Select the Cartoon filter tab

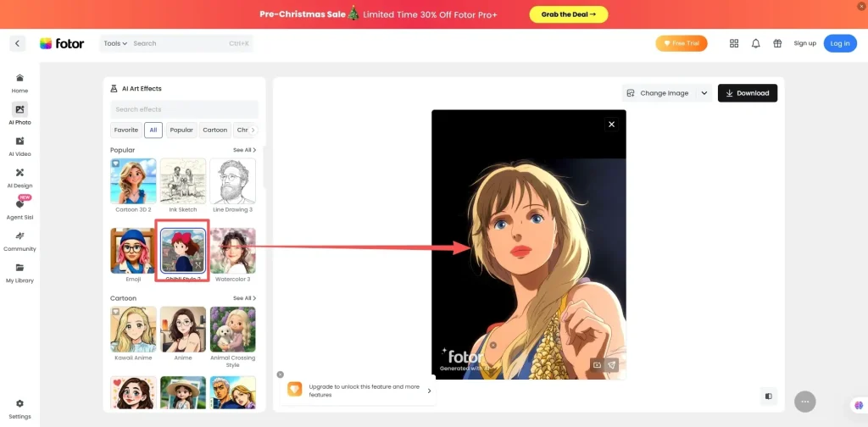pos(214,130)
